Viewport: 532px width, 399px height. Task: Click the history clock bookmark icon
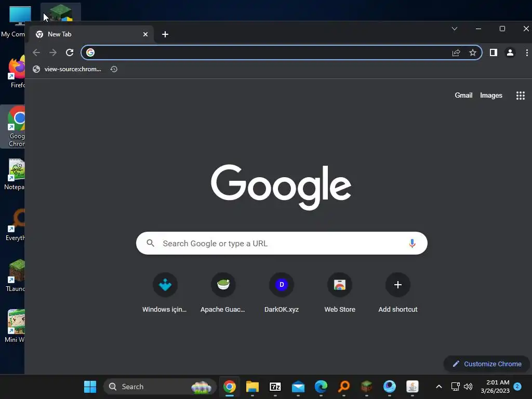(x=114, y=69)
